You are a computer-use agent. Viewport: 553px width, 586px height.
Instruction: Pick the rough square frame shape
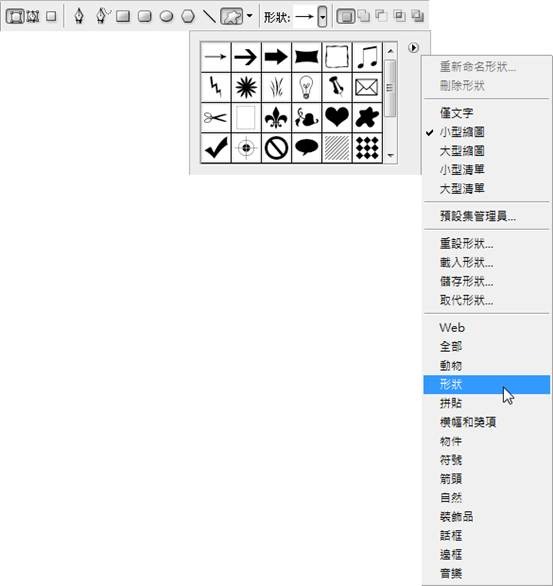click(337, 57)
